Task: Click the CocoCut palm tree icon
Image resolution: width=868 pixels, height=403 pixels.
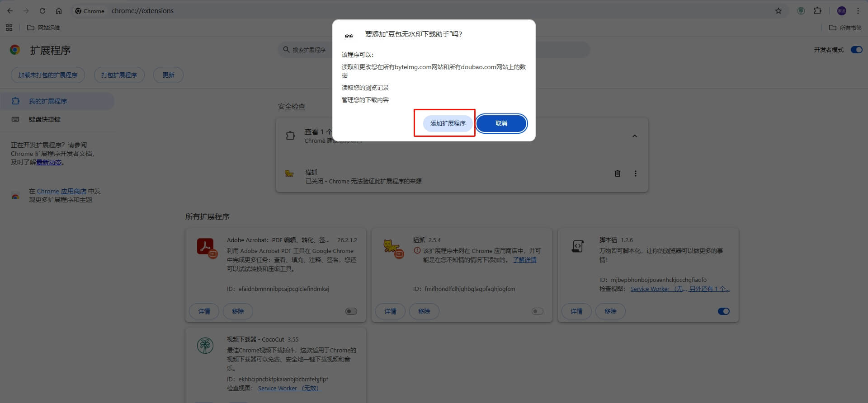Action: coord(205,346)
